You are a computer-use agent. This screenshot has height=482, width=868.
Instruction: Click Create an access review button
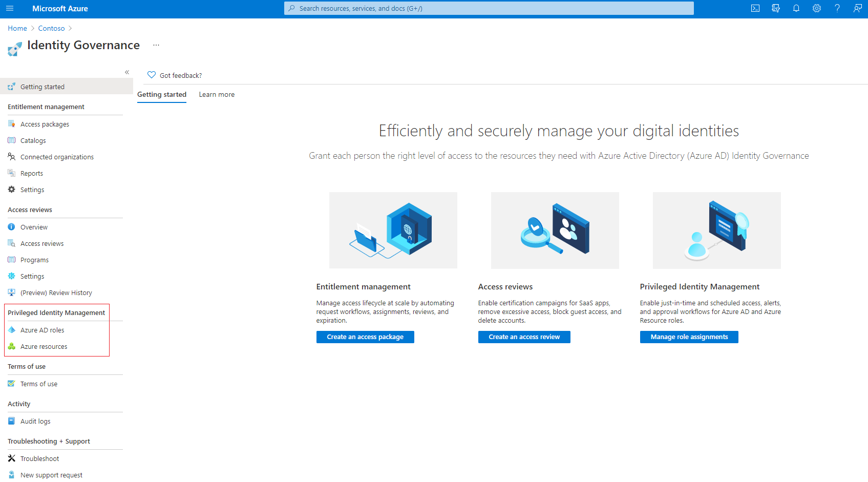[524, 337]
